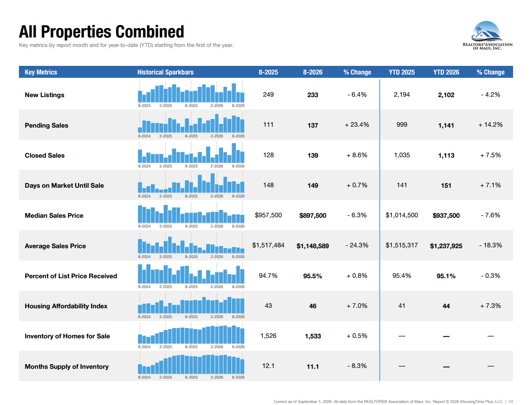532x405 pixels.
Task: Select the "YTD 2026" column header
Action: (446, 72)
